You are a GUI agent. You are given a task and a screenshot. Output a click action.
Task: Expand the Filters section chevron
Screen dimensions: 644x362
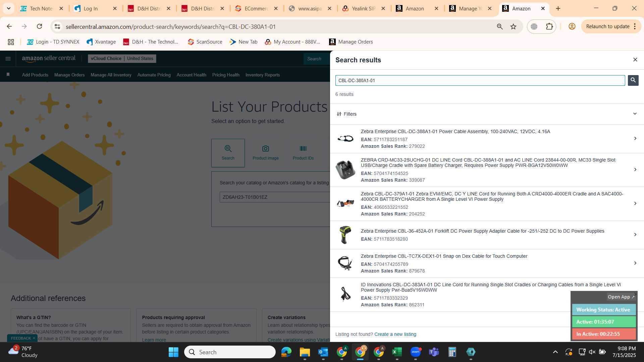point(635,114)
